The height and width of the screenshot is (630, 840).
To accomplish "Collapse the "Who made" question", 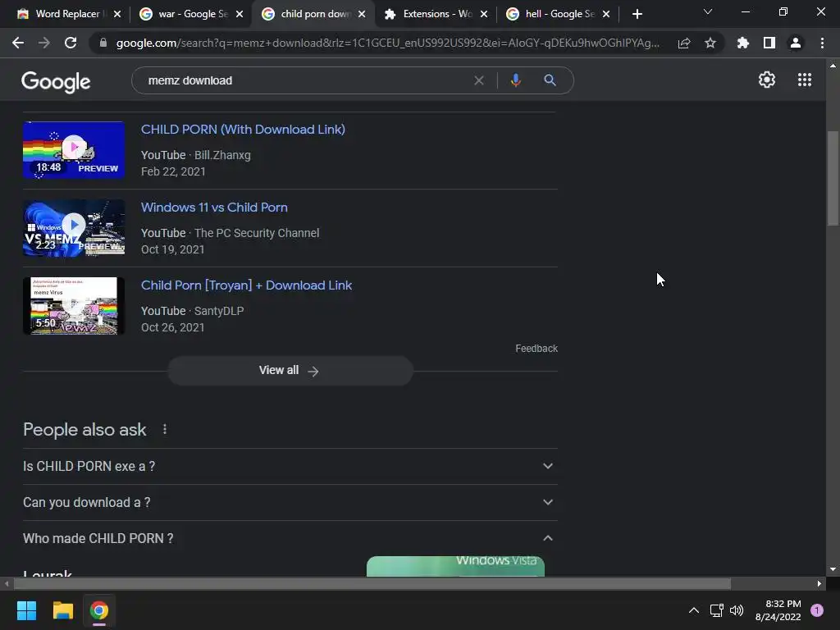I will coord(290,538).
